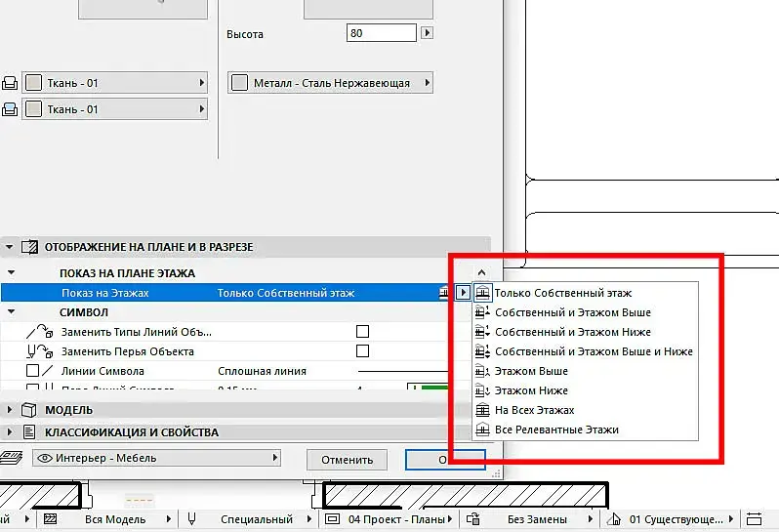Select 'Этажом Выше' option
This screenshot has width=779, height=532.
tap(531, 371)
